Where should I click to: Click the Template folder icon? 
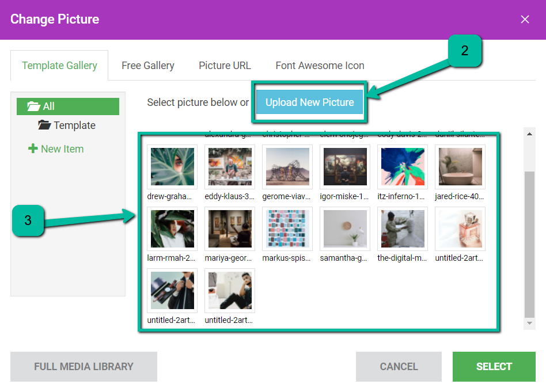pos(44,125)
